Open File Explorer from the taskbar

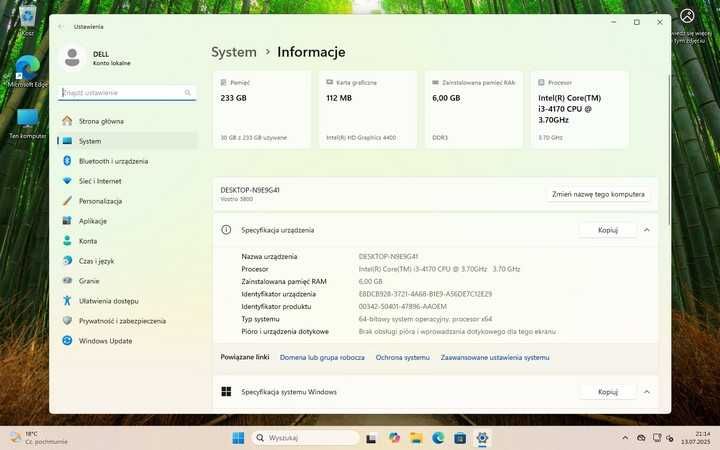[416, 438]
